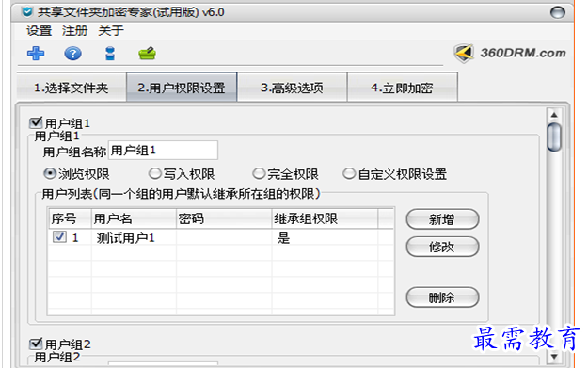Click the 序号 column header
Screen dimensions: 588x368
pos(71,218)
